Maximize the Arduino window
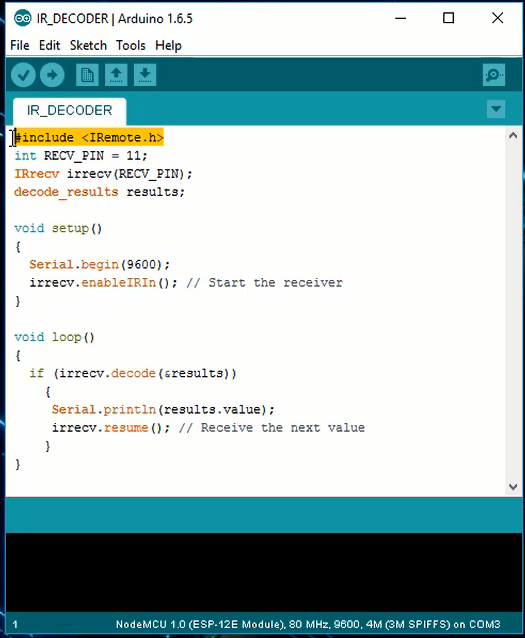The height and width of the screenshot is (638, 525). click(x=448, y=18)
